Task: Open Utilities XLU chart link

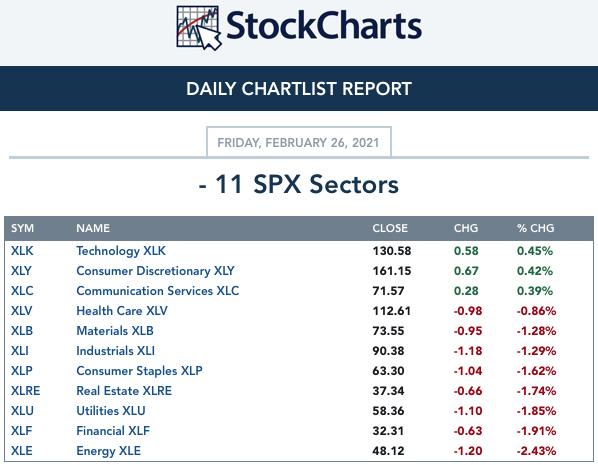Action: [x=111, y=411]
